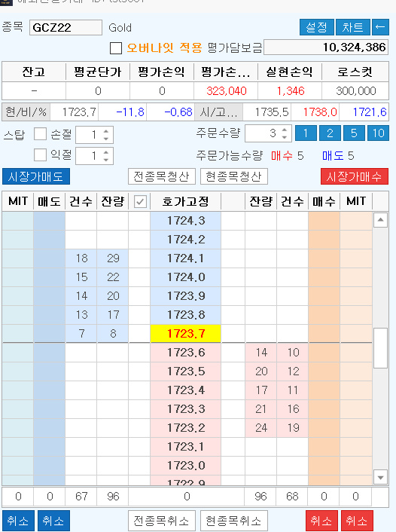Click the 현종목청산 button

234,176
